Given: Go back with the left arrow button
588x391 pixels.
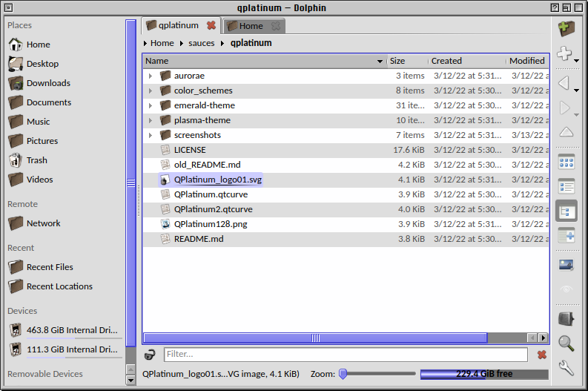Looking at the screenshot, I should pyautogui.click(x=564, y=83).
